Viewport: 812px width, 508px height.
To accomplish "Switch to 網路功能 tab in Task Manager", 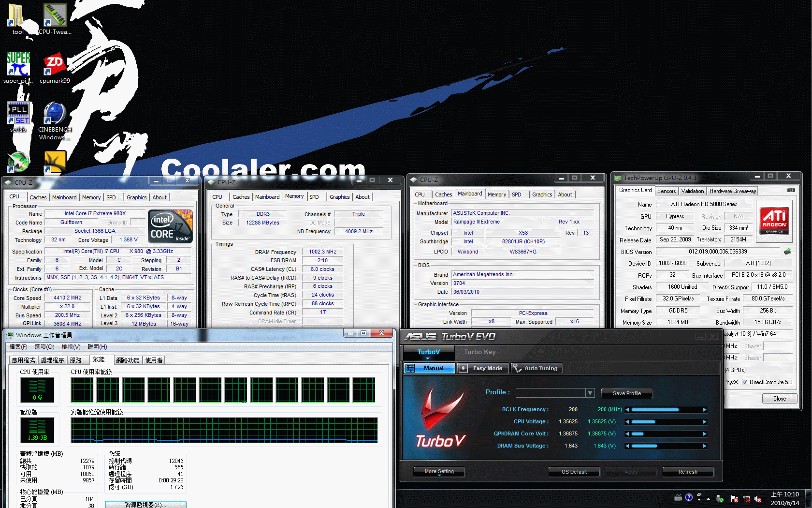I will tap(128, 360).
